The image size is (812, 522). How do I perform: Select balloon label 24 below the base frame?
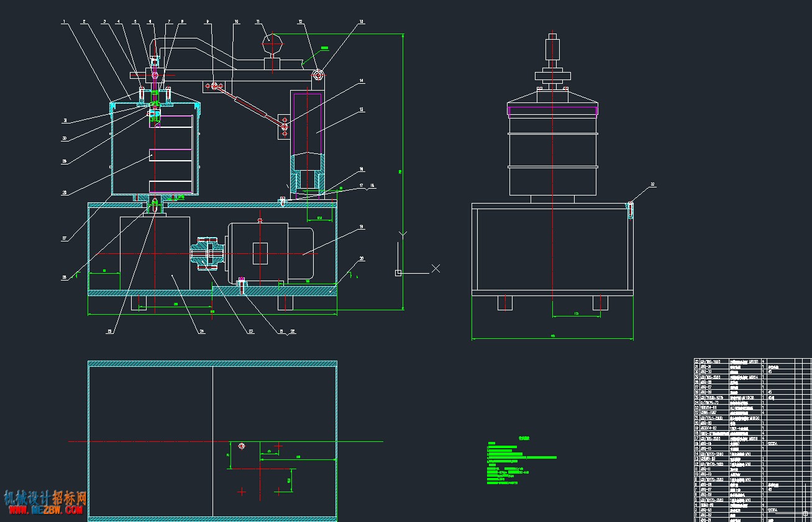point(202,331)
